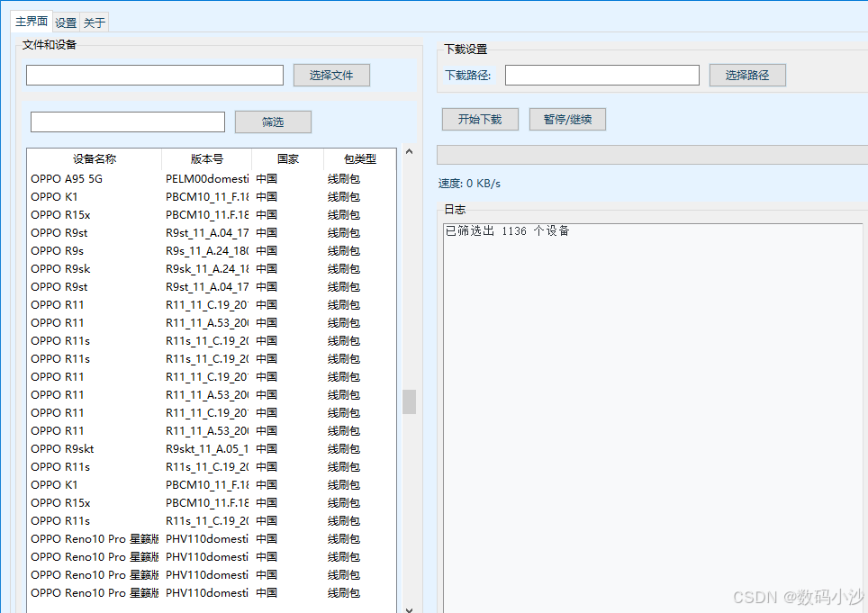868x613 pixels.
Task: Click the device list scrollbar thumb
Action: click(409, 401)
